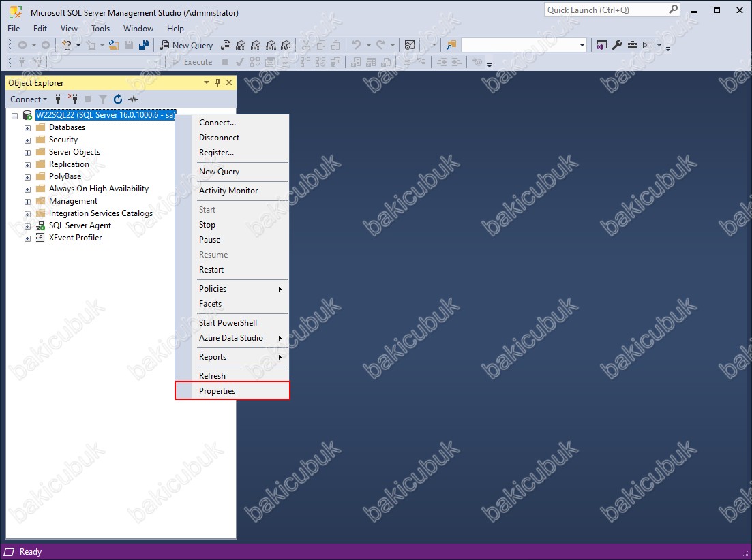This screenshot has width=752, height=560.
Task: Open the find combo box dropdown
Action: tap(582, 45)
